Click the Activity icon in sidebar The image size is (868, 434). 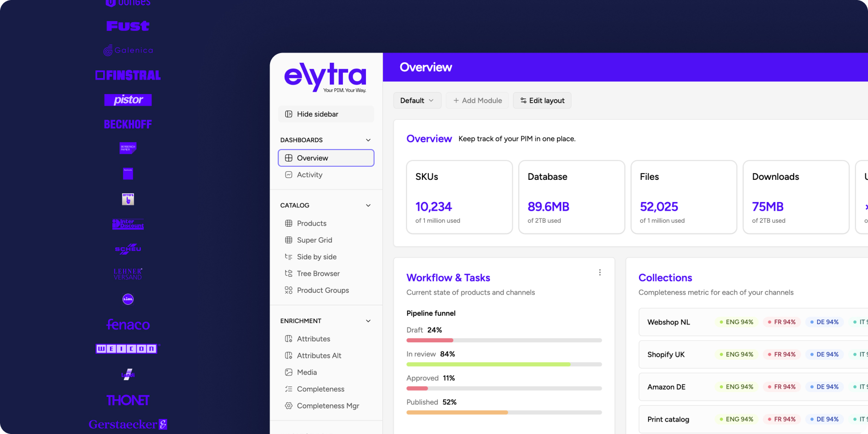pos(288,175)
